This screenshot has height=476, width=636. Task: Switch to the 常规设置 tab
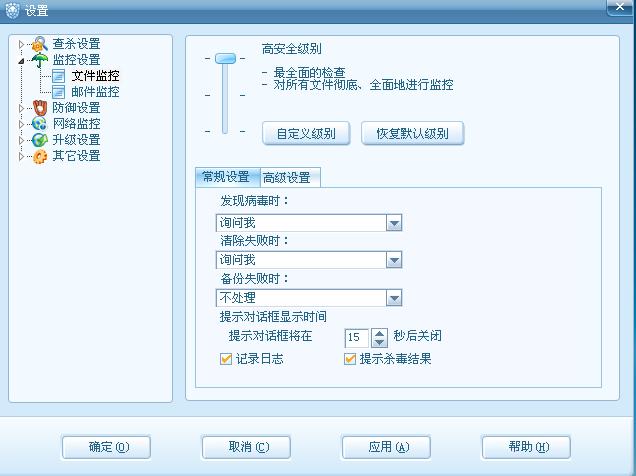[226, 177]
